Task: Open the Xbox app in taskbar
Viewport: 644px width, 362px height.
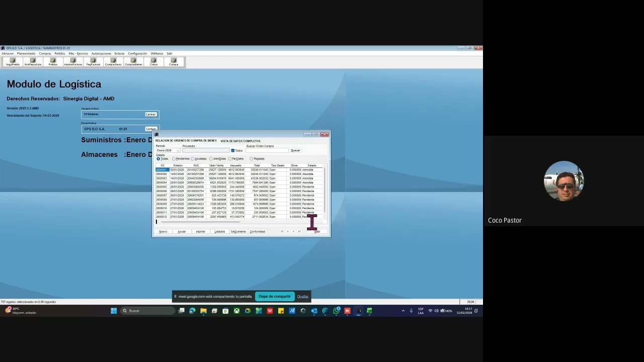Action: pyautogui.click(x=236, y=311)
